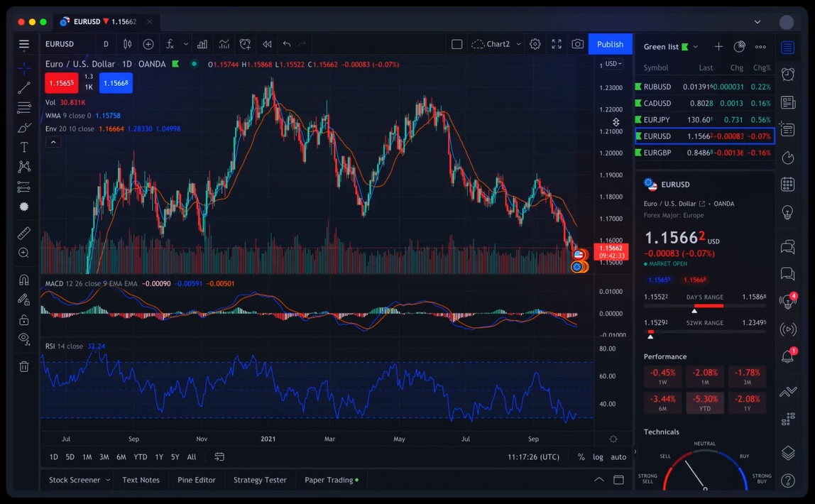Toggle lock all drawing tools
The image size is (815, 504).
pos(24,319)
